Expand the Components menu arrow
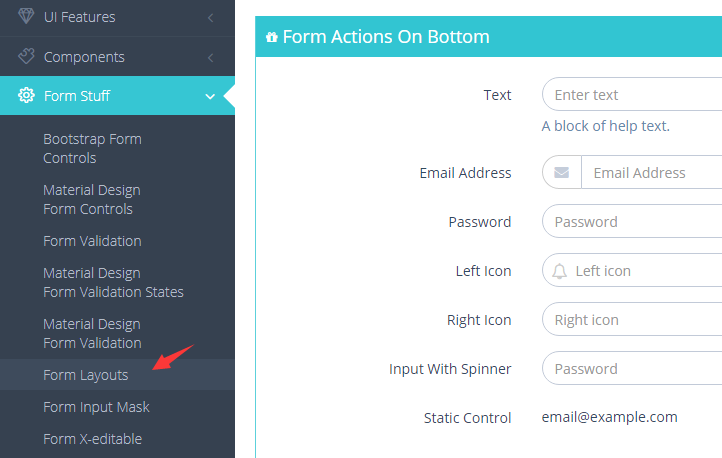This screenshot has width=722, height=458. click(210, 57)
